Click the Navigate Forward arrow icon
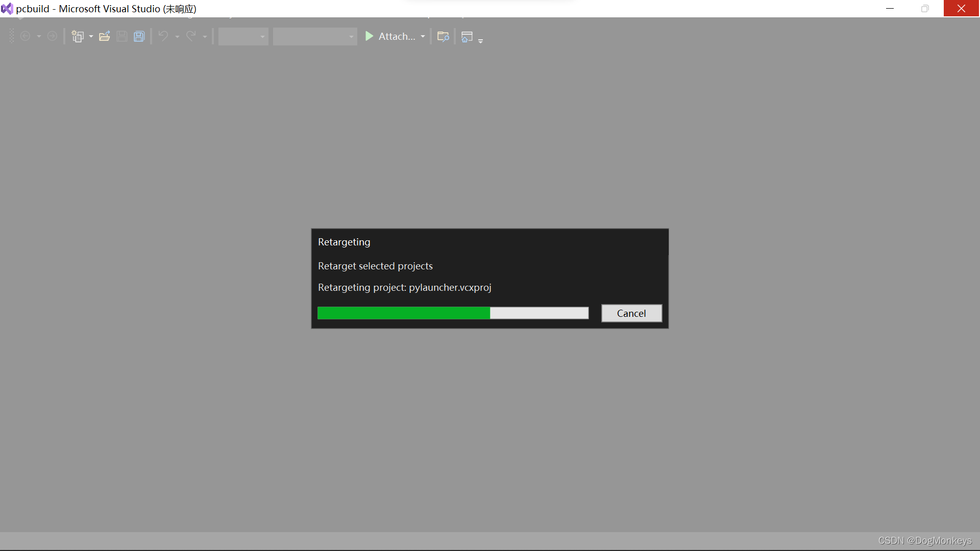This screenshot has height=551, width=980. [52, 36]
